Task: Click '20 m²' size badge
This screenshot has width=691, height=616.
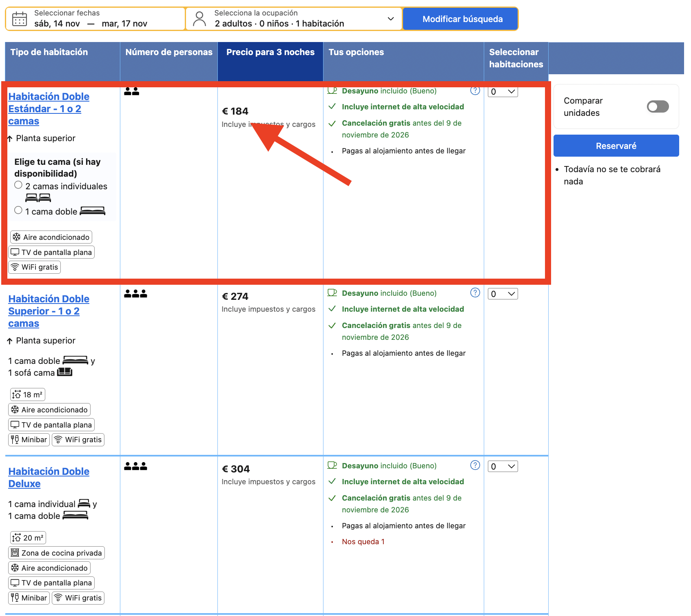Action: [28, 538]
